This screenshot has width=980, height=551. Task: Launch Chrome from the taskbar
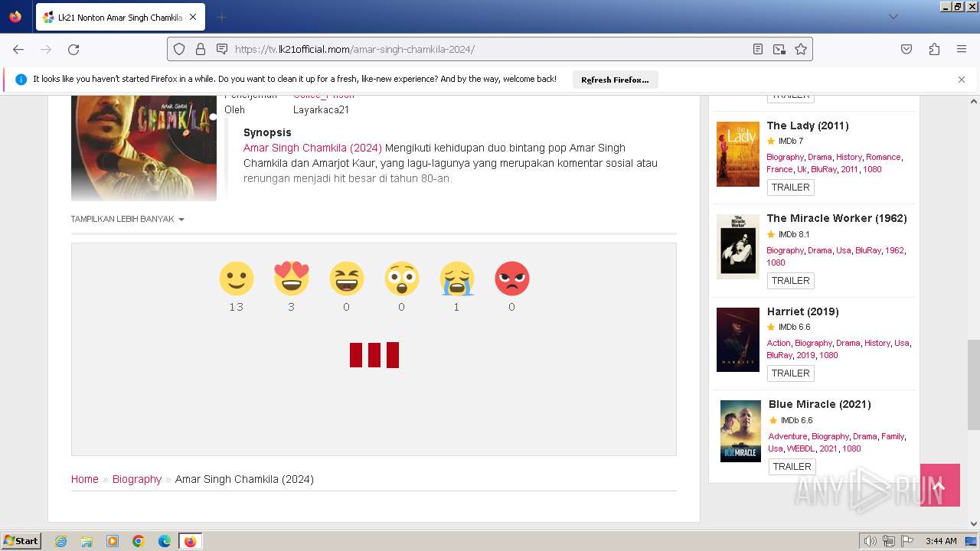[x=139, y=541]
